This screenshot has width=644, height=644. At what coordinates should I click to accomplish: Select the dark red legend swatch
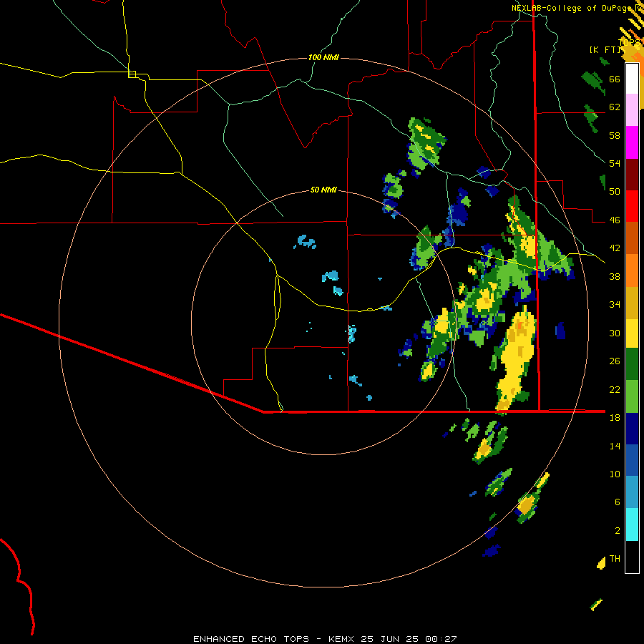pyautogui.click(x=632, y=175)
